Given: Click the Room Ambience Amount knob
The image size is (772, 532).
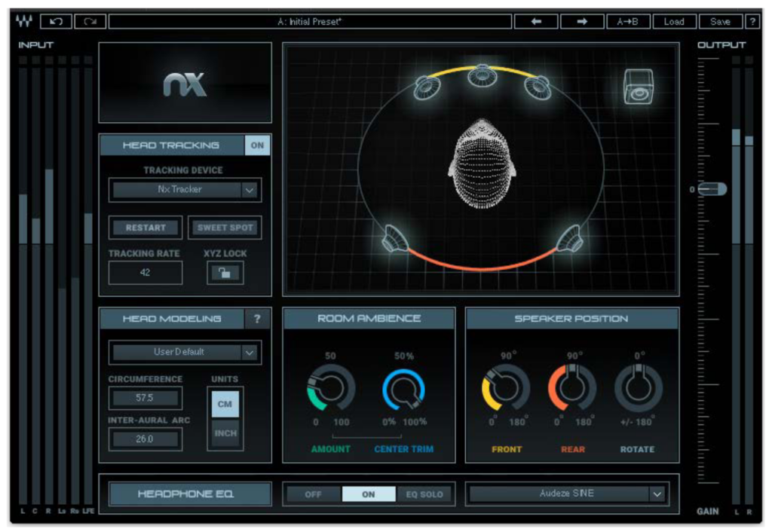Looking at the screenshot, I should tap(331, 388).
